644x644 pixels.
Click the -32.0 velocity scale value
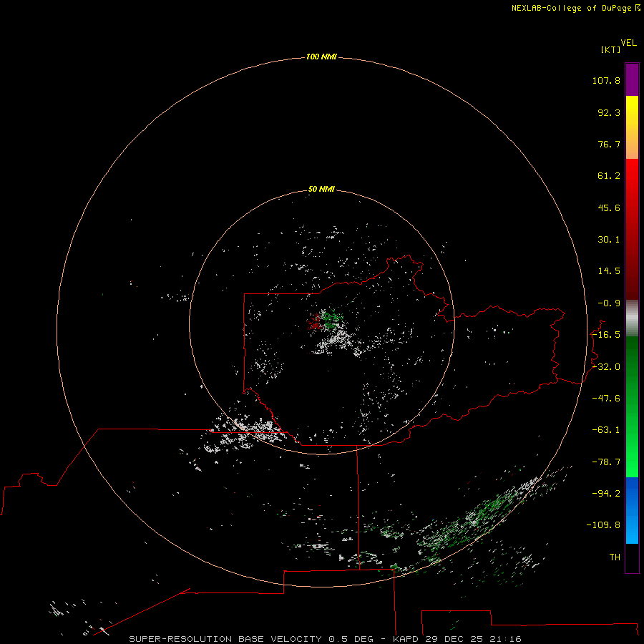[606, 367]
